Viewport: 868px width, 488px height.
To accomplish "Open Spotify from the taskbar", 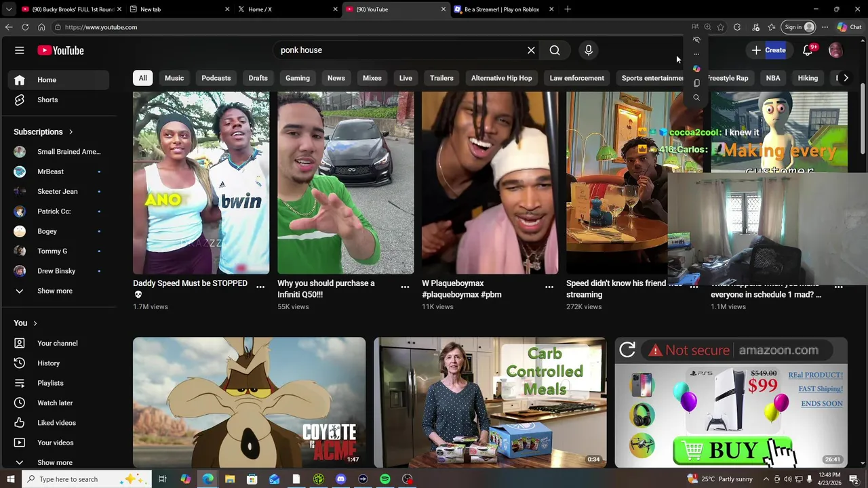I will coord(385,479).
